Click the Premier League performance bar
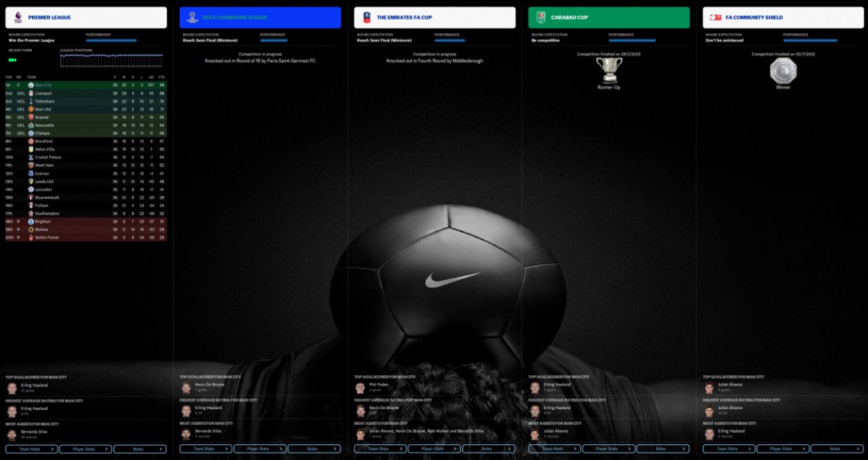 point(111,40)
